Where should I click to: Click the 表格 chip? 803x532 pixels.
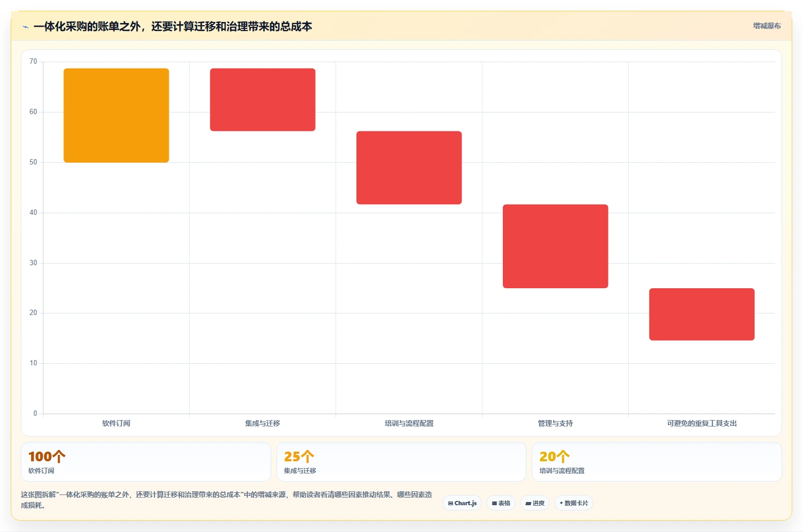tap(501, 503)
